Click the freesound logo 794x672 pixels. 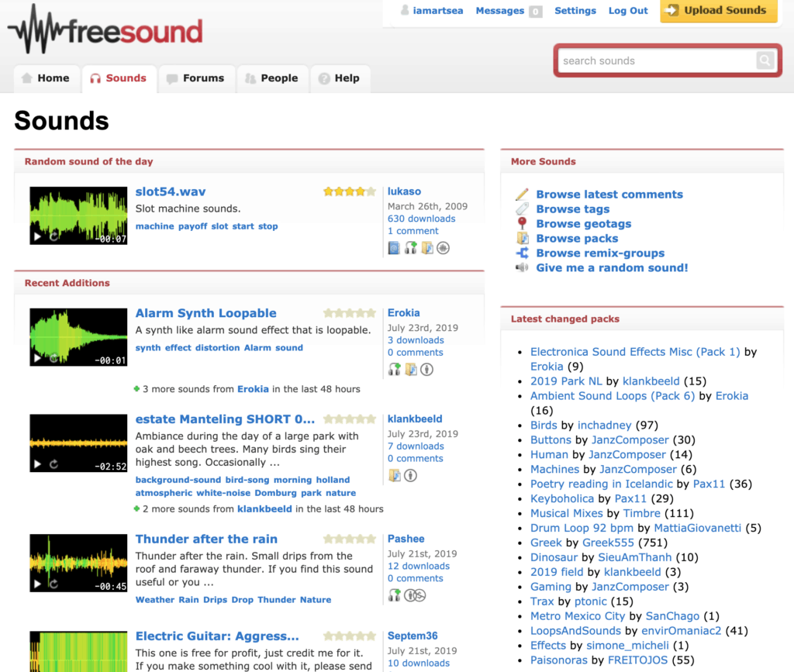tap(105, 29)
